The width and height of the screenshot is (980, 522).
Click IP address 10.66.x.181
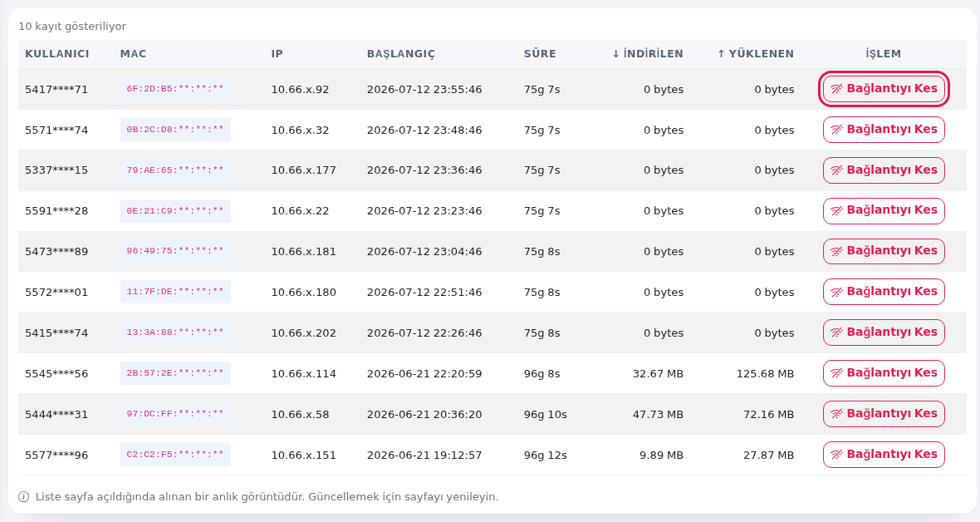(304, 252)
